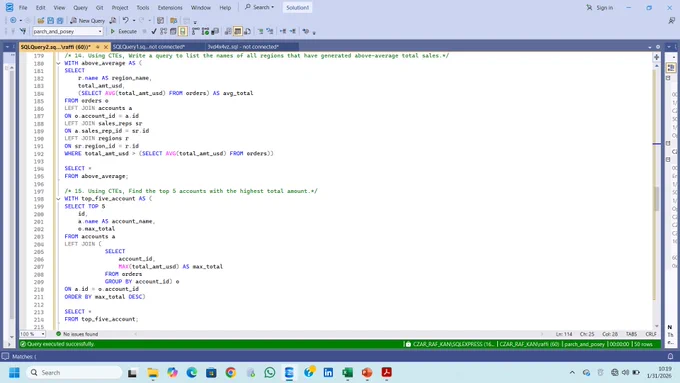Open the Tools menu
This screenshot has height=383, width=680.
pyautogui.click(x=143, y=7)
